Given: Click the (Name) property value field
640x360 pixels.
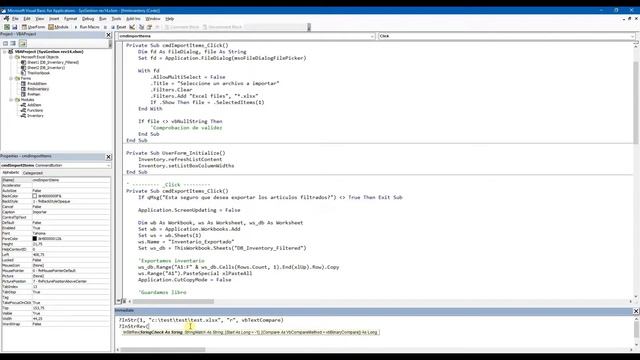Looking at the screenshot, I should coord(71,180).
